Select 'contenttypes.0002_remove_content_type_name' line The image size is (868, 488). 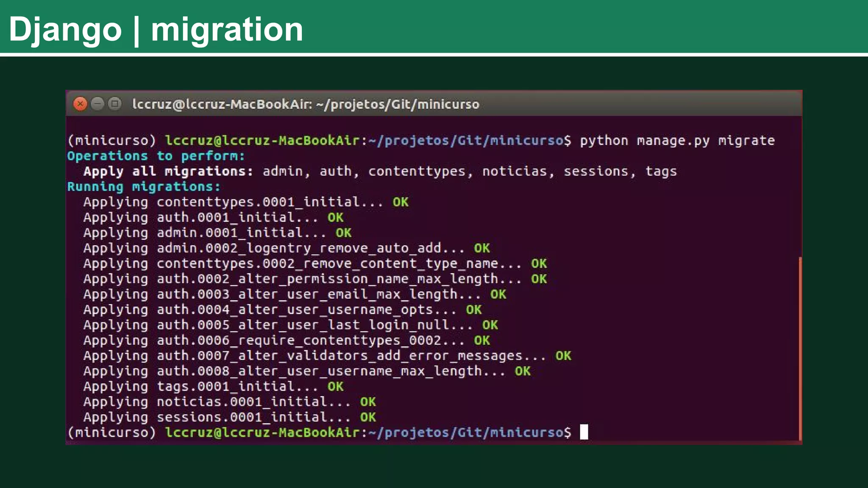click(x=315, y=263)
